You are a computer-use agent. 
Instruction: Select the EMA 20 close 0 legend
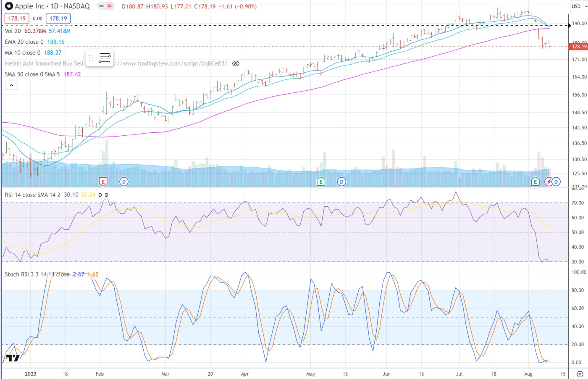point(24,42)
